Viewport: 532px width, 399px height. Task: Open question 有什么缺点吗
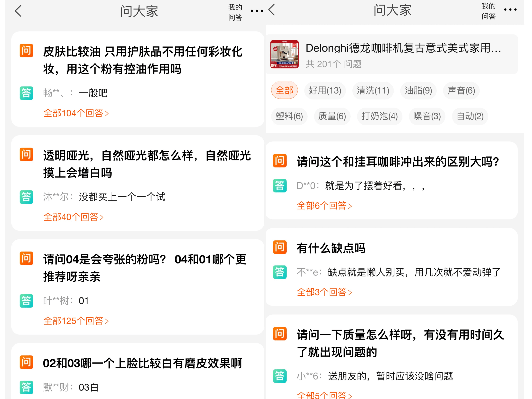331,248
